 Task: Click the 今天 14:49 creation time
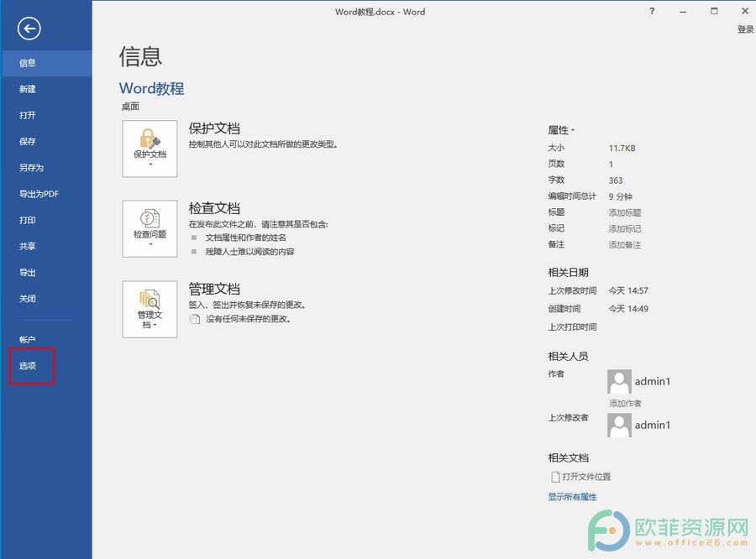pos(628,309)
